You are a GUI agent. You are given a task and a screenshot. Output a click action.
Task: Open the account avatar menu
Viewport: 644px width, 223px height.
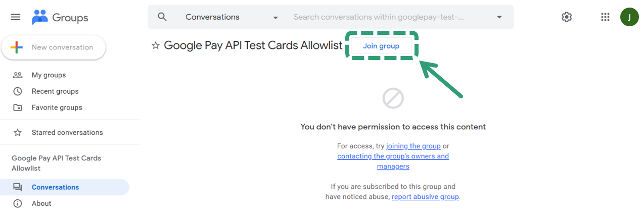629,17
